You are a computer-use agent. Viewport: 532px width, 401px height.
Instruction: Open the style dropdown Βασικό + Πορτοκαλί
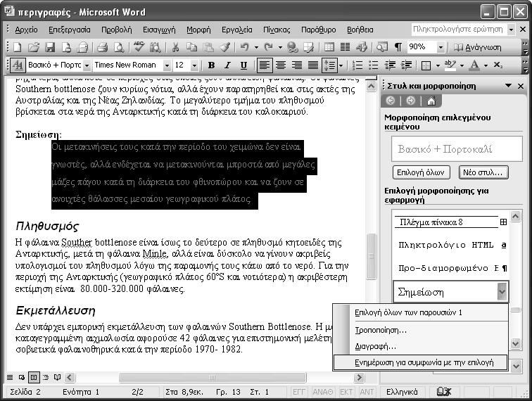(87, 65)
